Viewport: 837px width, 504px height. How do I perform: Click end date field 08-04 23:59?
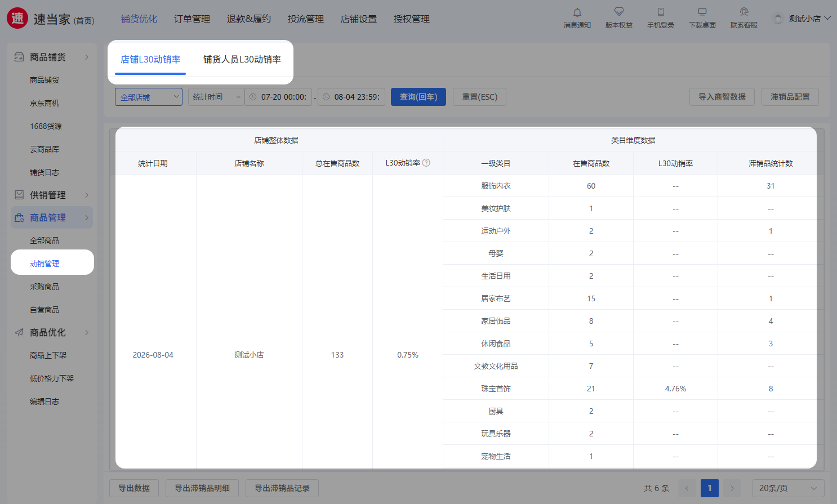[351, 97]
